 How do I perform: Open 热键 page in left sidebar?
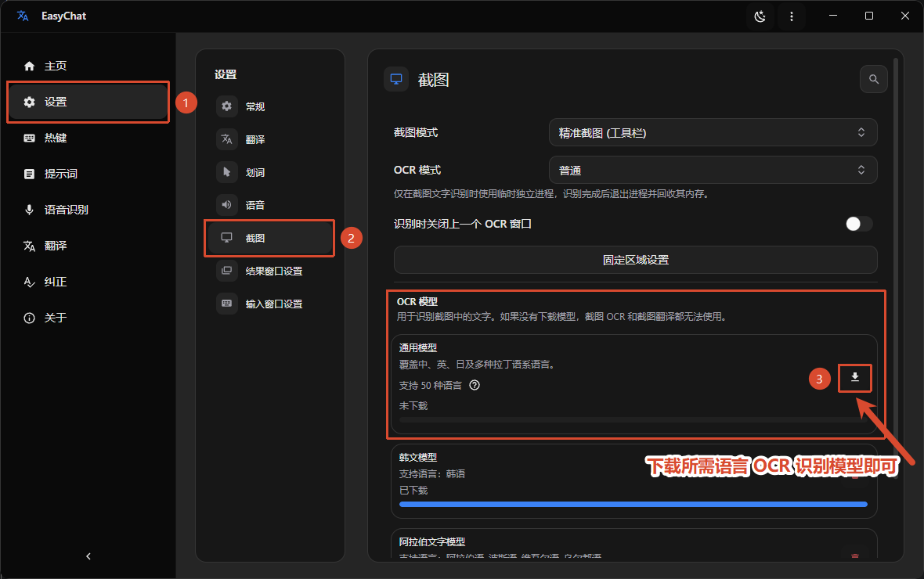tap(88, 138)
